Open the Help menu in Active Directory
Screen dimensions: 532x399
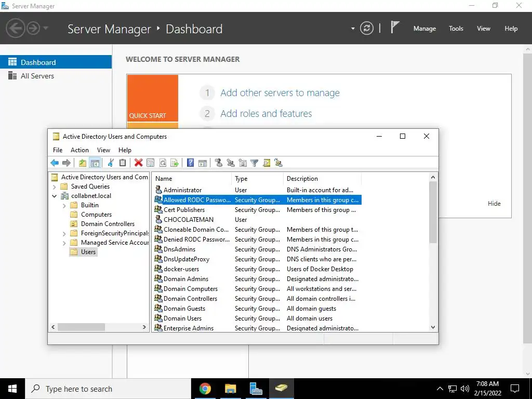click(125, 150)
